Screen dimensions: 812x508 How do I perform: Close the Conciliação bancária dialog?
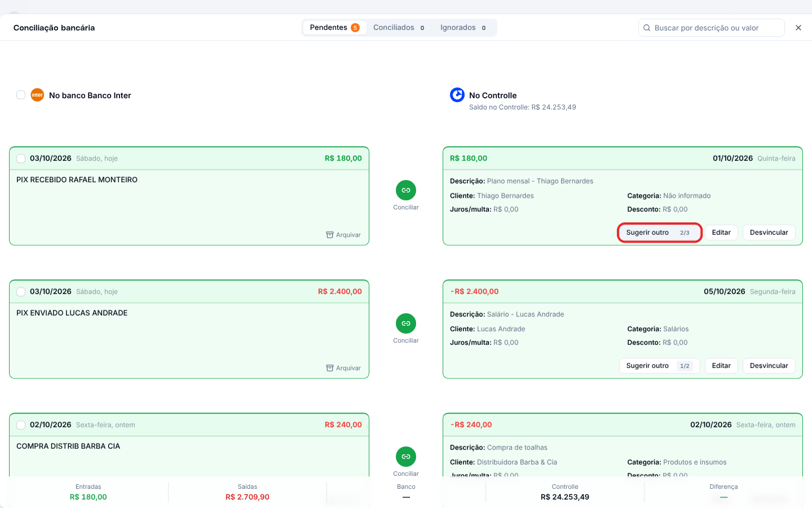[x=798, y=28]
